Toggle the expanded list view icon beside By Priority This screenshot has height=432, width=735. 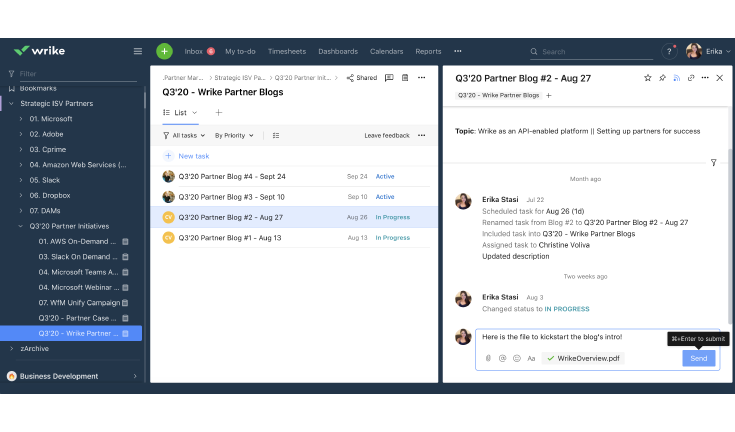coord(276,135)
